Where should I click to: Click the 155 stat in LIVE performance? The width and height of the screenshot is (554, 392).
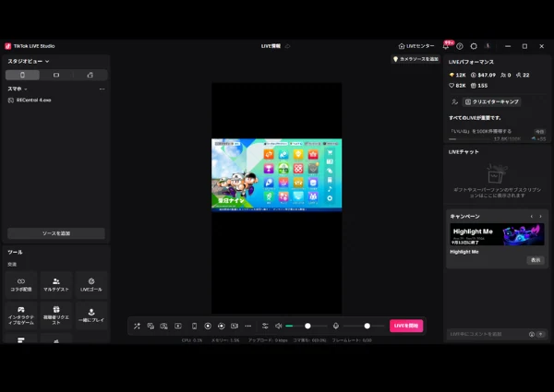coord(479,86)
